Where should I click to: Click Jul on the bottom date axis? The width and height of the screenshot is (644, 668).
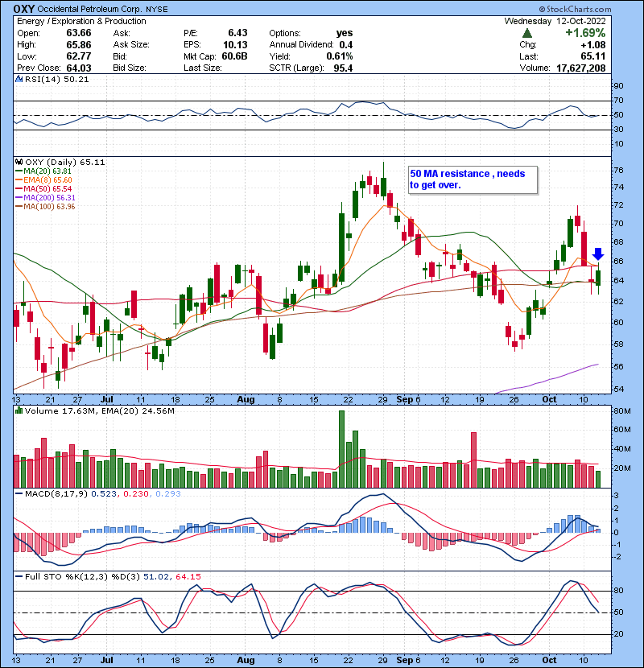pyautogui.click(x=106, y=660)
